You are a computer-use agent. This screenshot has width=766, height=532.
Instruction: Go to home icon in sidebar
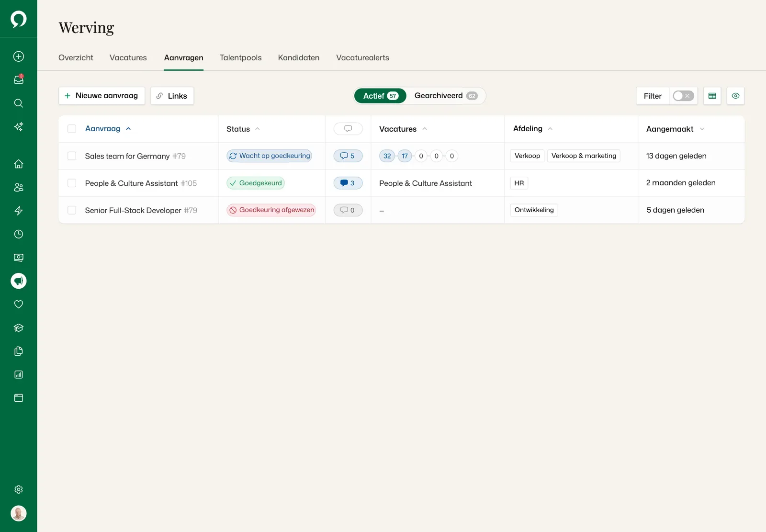point(19,164)
